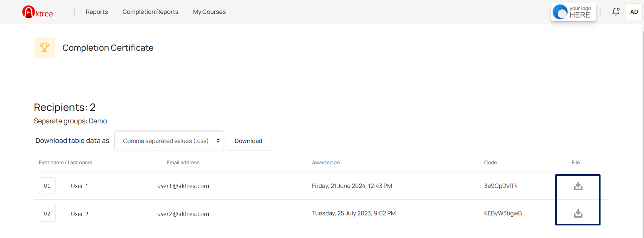This screenshot has width=644, height=238.
Task: Open the CSV format dropdown
Action: coord(169,141)
